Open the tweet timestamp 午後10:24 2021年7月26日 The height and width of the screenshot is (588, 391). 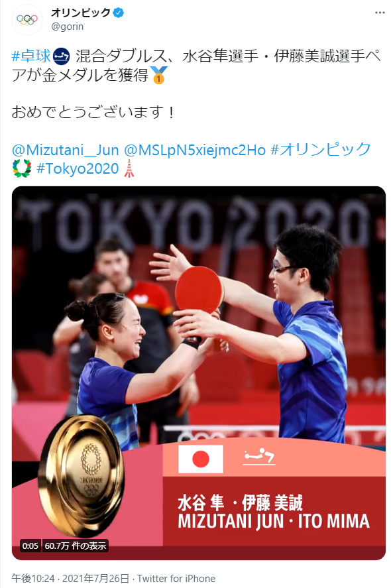click(70, 579)
